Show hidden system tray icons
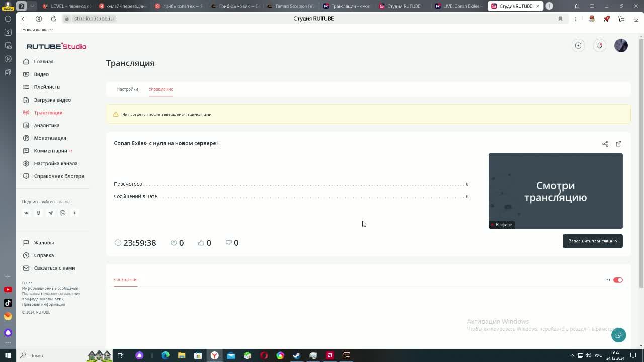Viewport: 644px width, 362px height. pos(572,355)
